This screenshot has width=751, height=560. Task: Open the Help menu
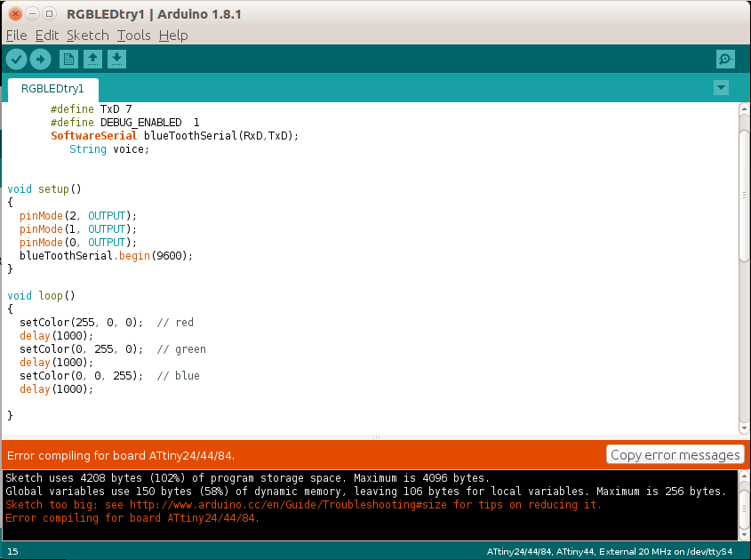pyautogui.click(x=173, y=36)
